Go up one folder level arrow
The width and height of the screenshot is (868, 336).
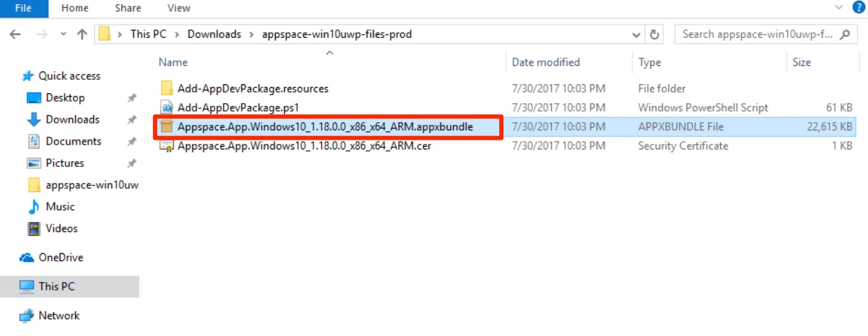81,34
